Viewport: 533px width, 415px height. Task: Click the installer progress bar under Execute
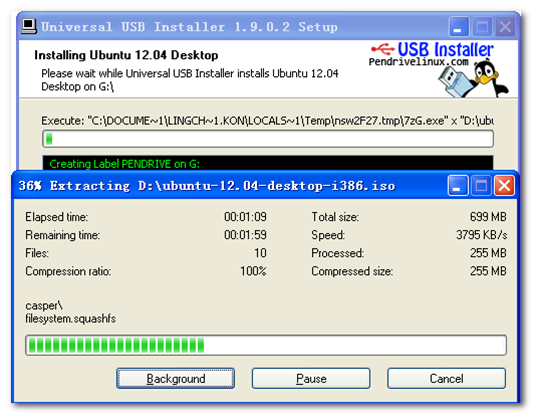[268, 139]
